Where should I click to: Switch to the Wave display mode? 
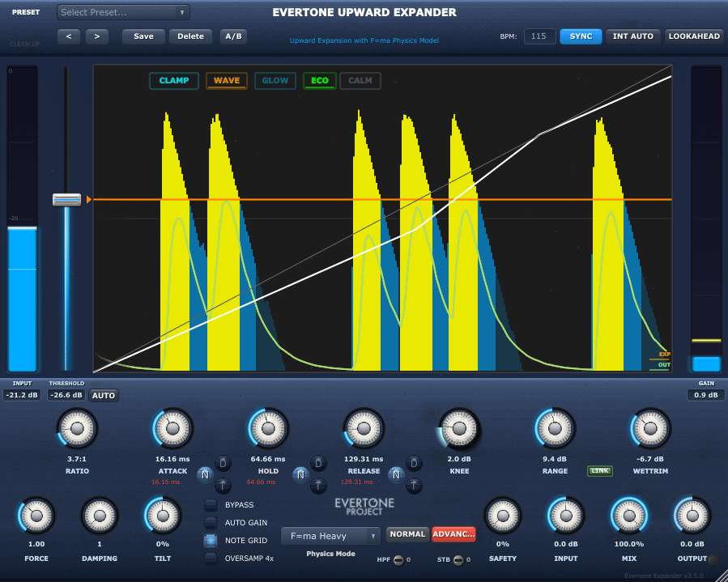(x=227, y=81)
